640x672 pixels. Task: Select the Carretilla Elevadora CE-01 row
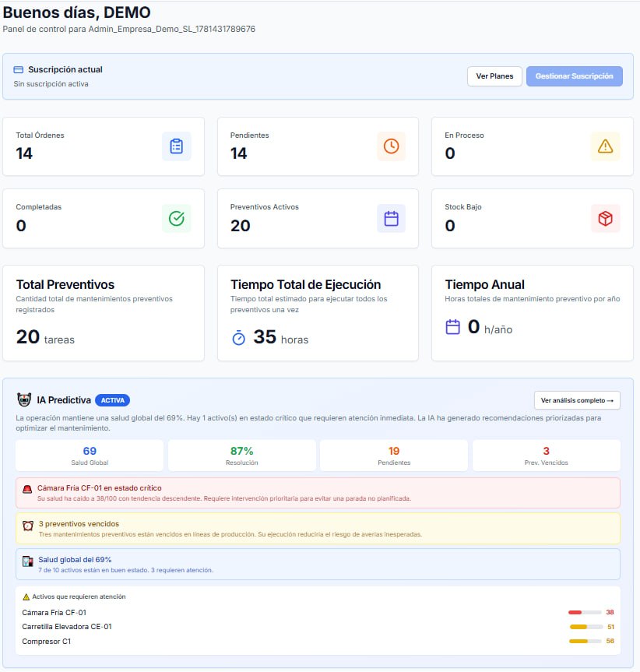tap(318, 627)
